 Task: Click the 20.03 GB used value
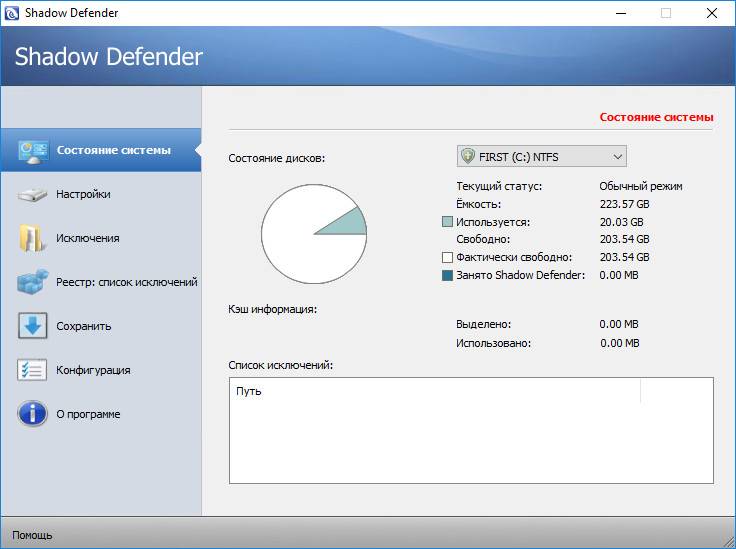coord(621,222)
